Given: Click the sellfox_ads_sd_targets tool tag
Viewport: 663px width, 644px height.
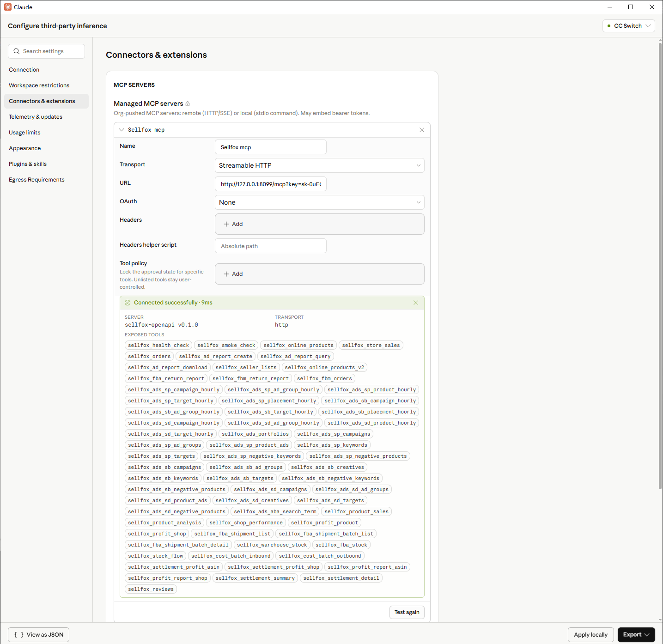Looking at the screenshot, I should point(331,500).
